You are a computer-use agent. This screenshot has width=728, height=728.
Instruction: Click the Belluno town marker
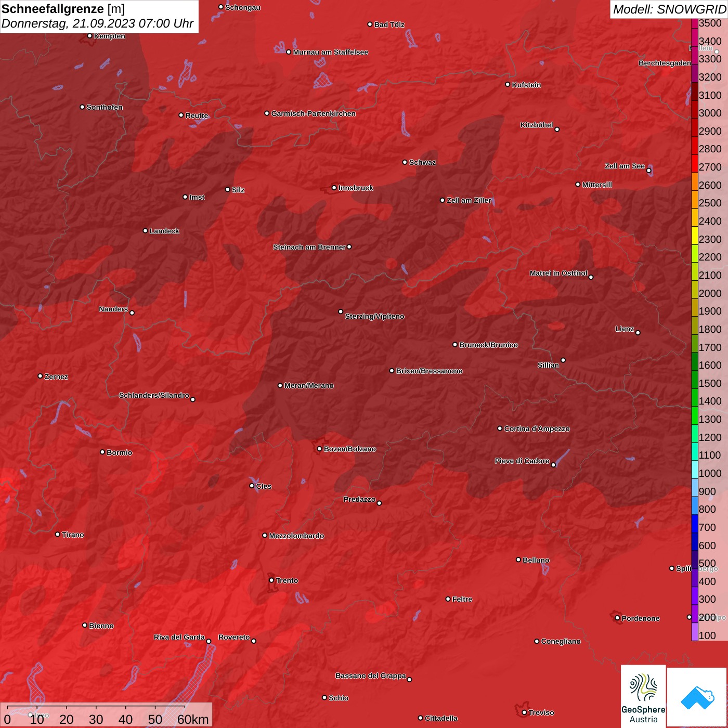click(x=518, y=560)
